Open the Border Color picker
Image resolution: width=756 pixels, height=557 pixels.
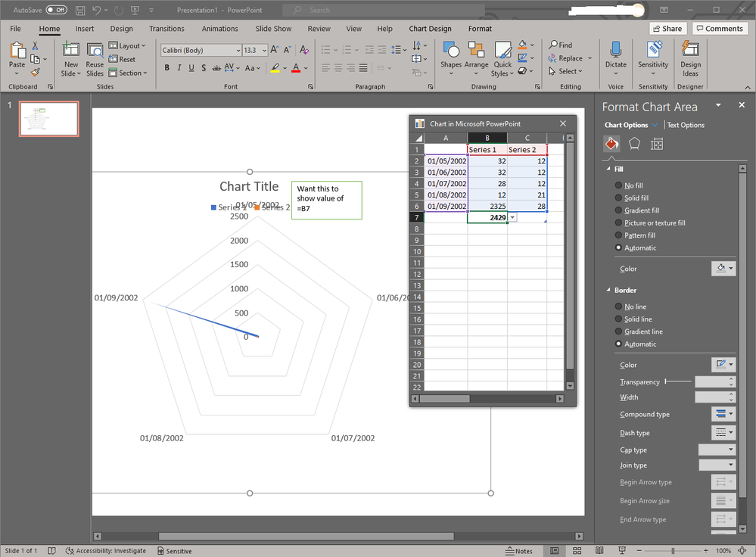723,364
